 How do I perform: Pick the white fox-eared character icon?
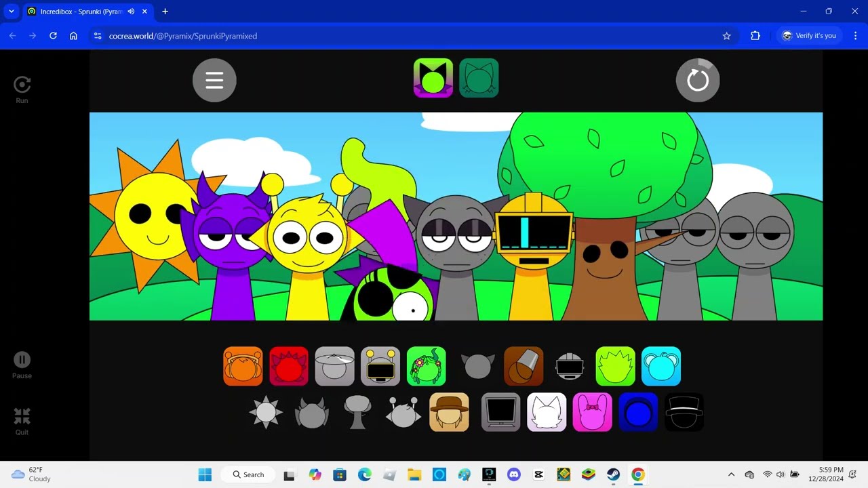tap(547, 412)
